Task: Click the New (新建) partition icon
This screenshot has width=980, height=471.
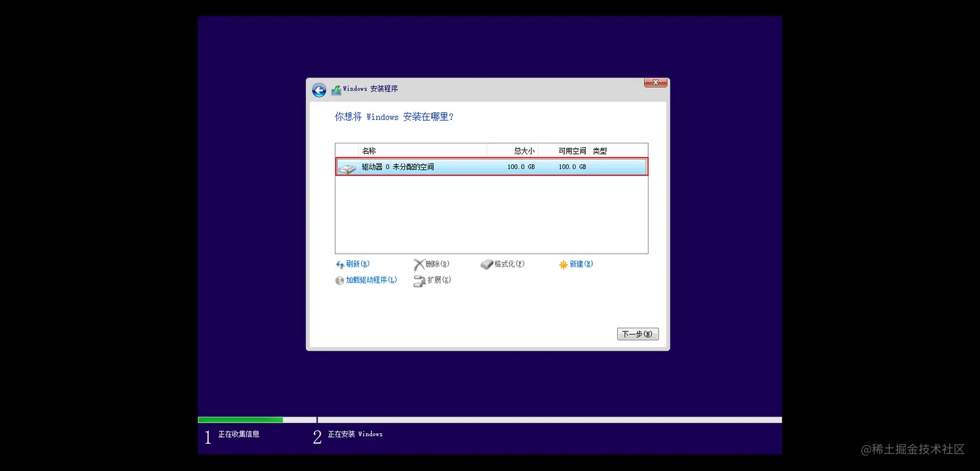Action: (x=565, y=264)
